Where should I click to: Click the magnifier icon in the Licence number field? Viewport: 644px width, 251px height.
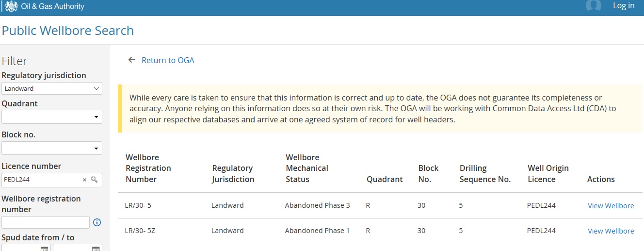click(x=95, y=180)
